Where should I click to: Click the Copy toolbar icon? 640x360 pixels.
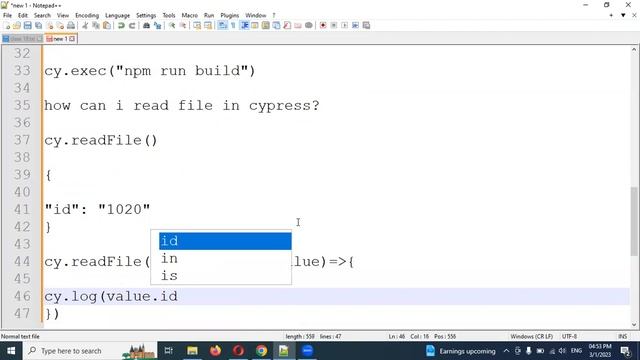96,25
